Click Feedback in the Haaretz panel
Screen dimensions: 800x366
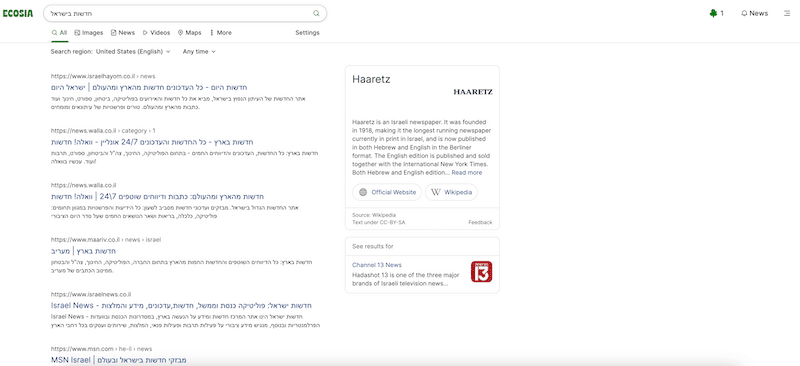tap(480, 223)
